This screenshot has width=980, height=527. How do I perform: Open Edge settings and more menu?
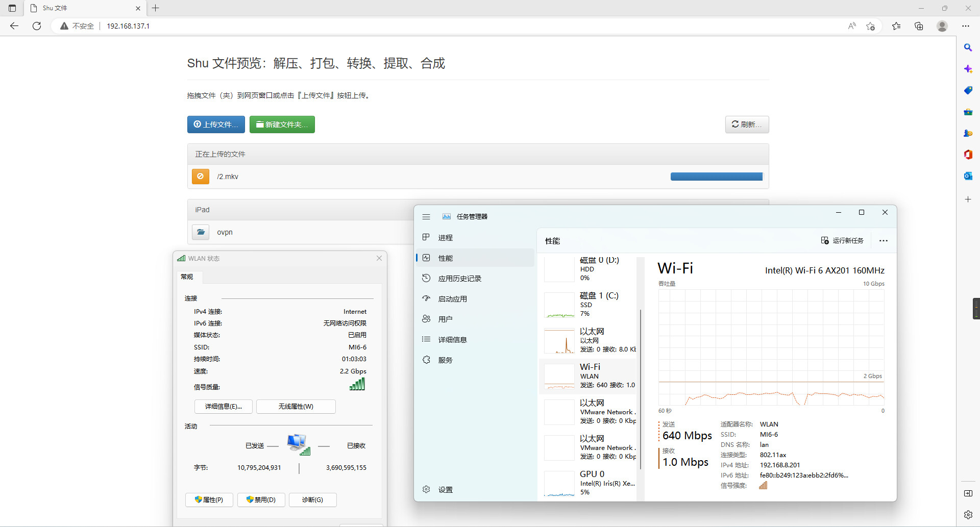point(966,26)
